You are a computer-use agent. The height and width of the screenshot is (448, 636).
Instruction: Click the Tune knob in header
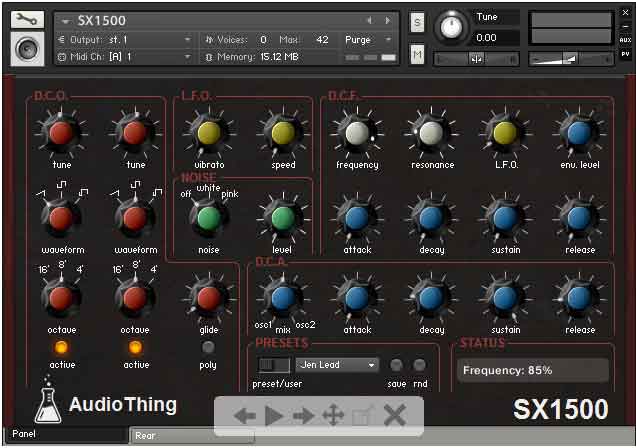(x=451, y=27)
